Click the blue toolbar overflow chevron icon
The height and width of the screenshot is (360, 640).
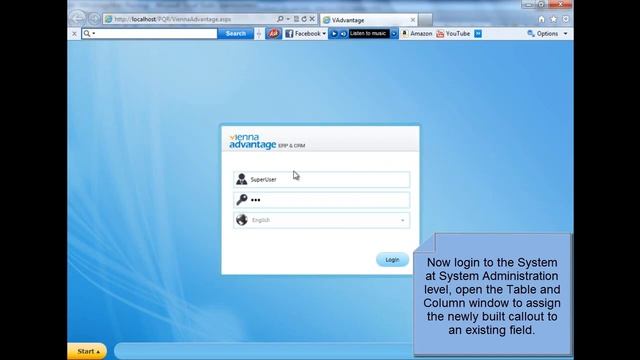478,33
